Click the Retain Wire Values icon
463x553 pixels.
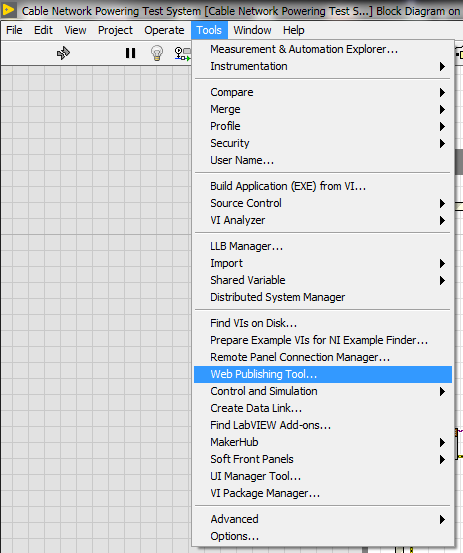click(x=182, y=53)
